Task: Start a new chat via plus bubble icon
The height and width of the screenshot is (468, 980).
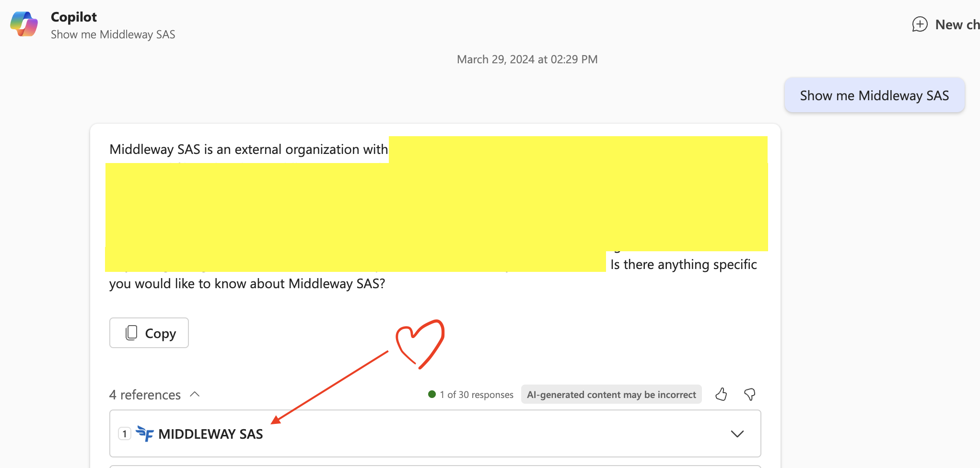Action: [919, 24]
